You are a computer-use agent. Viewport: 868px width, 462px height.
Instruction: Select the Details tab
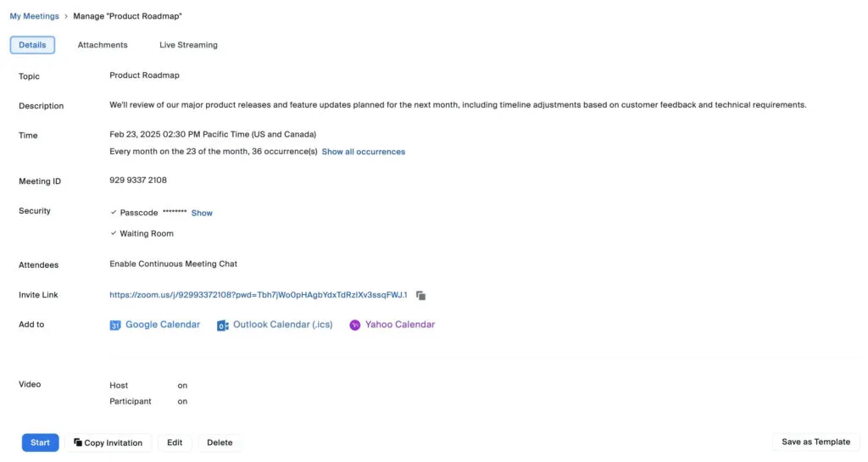point(32,45)
